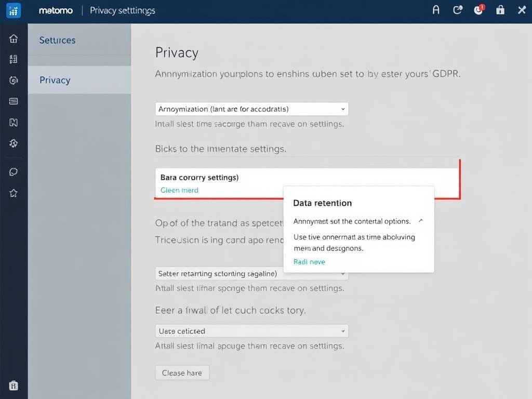532x399 pixels.
Task: Click the building icon below Home in sidebar
Action: 14,59
